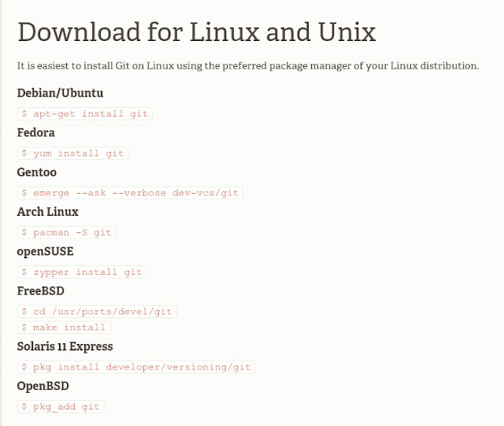Click the 'apt-get install git' command
This screenshot has width=504, height=426.
[x=85, y=114]
